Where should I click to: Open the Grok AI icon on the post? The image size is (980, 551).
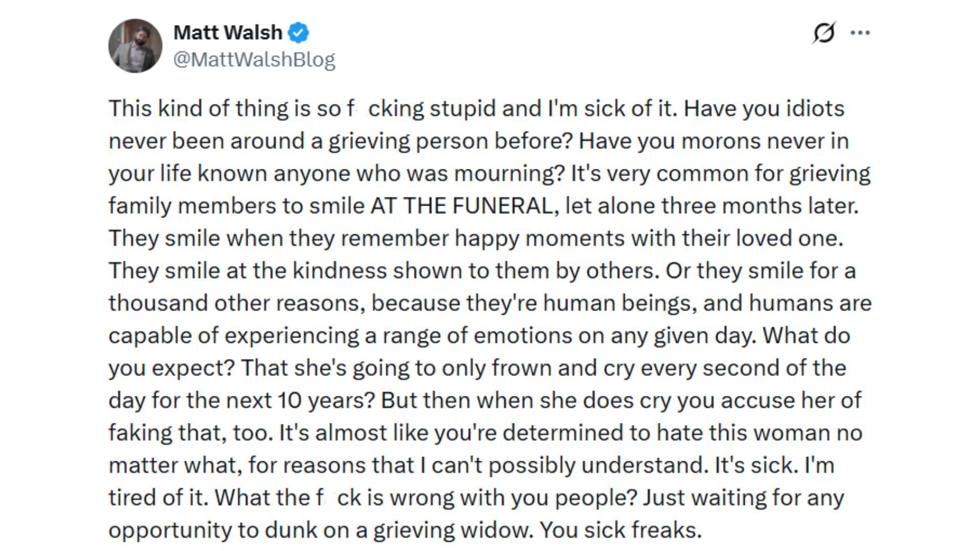point(825,32)
